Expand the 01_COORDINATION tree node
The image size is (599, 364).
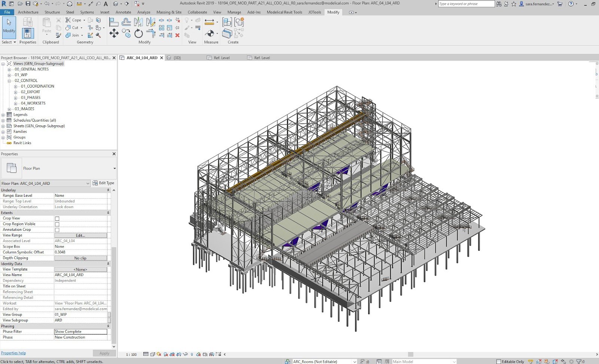coord(15,86)
